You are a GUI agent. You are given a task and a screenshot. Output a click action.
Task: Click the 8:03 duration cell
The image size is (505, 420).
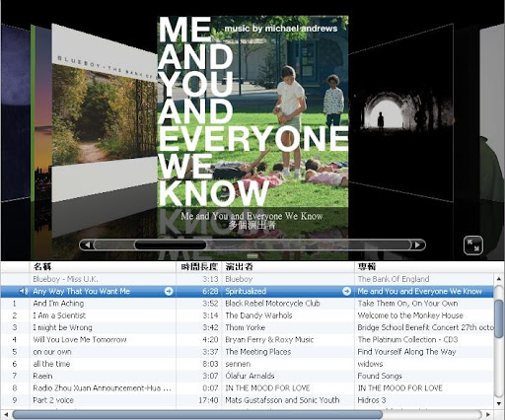point(210,364)
